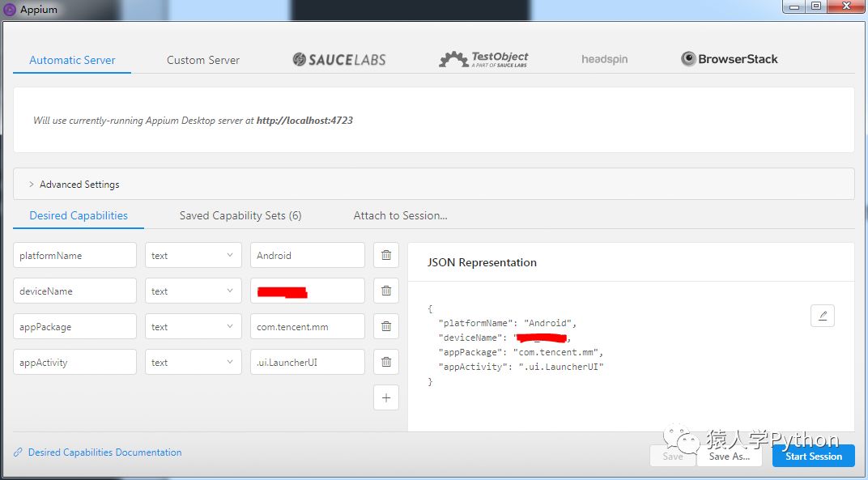Click the http://localhost:4723 server address text
Screen dimensions: 868x480
(x=304, y=120)
